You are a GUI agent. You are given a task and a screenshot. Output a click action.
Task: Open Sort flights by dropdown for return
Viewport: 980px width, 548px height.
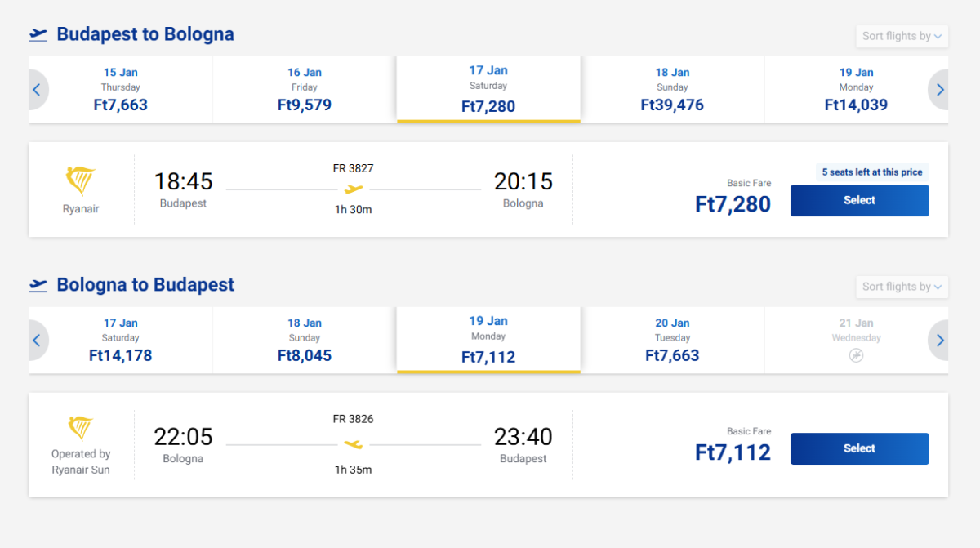pyautogui.click(x=902, y=287)
